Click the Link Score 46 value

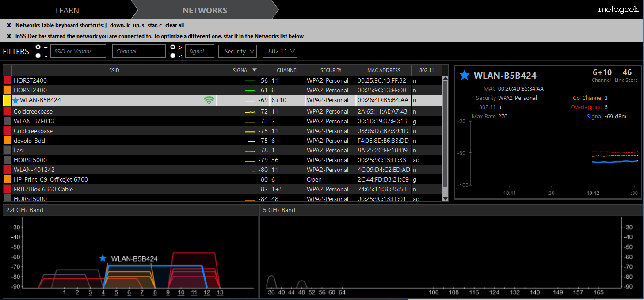coord(627,72)
